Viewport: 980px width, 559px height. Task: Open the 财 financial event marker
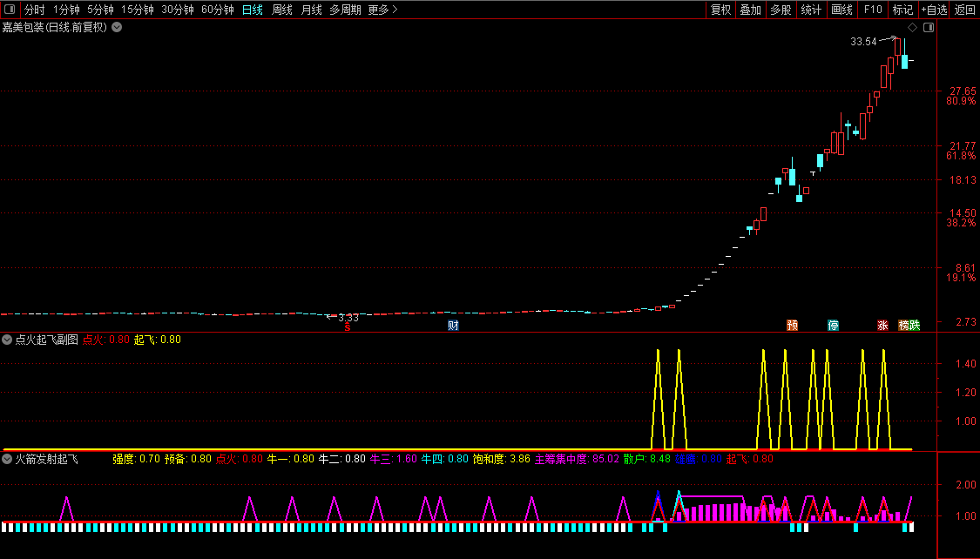coord(453,326)
